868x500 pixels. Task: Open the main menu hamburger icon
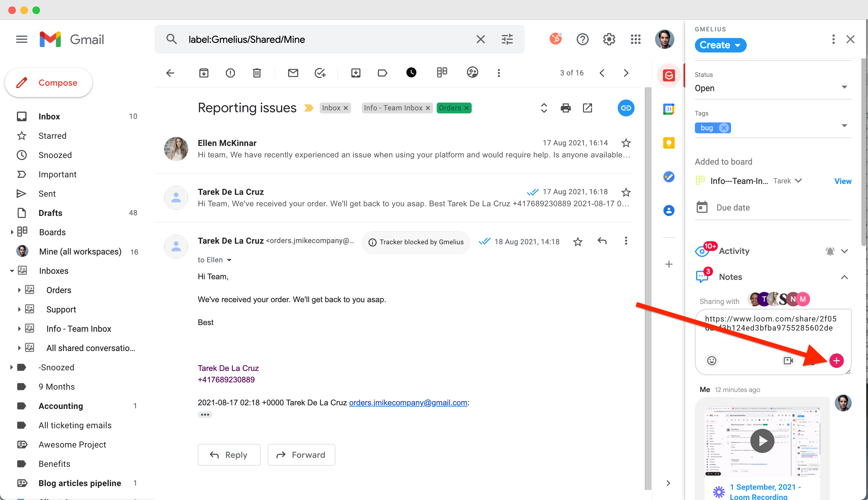[22, 39]
